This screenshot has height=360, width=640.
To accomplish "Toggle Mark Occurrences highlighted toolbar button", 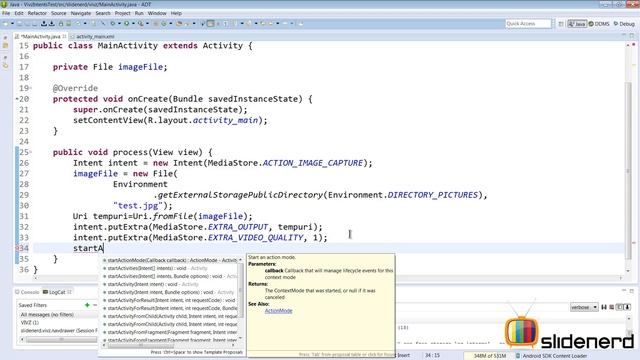I will (210, 24).
